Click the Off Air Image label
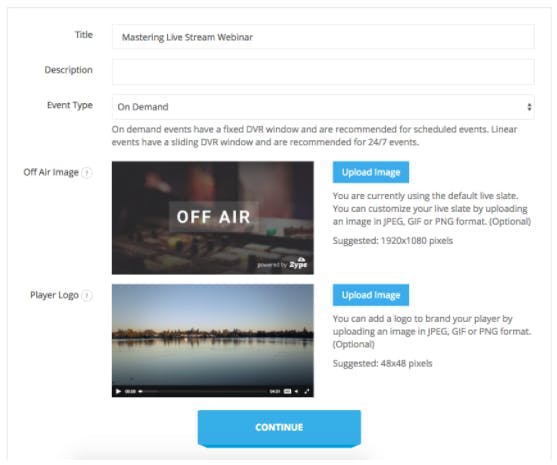 point(51,172)
